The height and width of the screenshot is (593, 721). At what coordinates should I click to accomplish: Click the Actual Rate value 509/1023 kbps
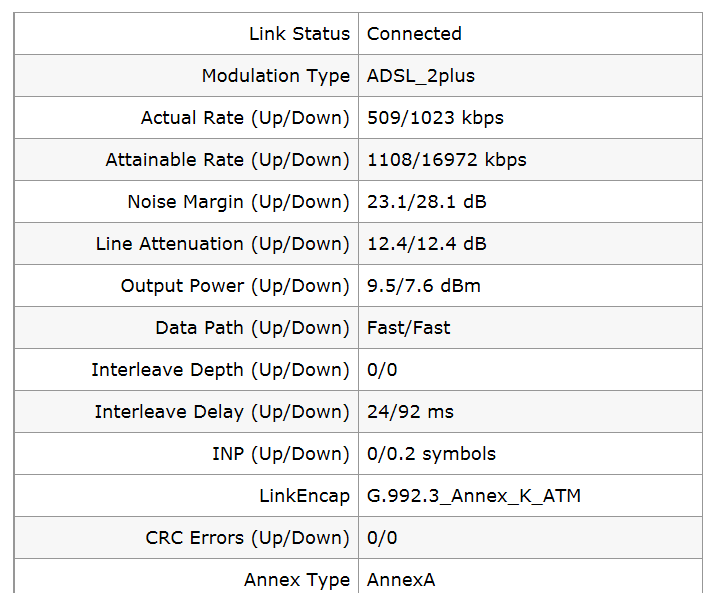coord(435,118)
